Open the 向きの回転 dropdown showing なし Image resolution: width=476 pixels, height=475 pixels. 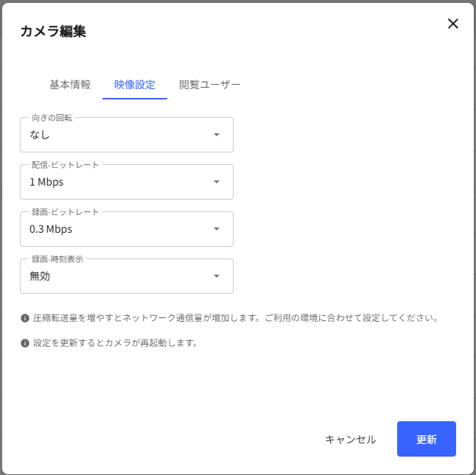pos(127,135)
